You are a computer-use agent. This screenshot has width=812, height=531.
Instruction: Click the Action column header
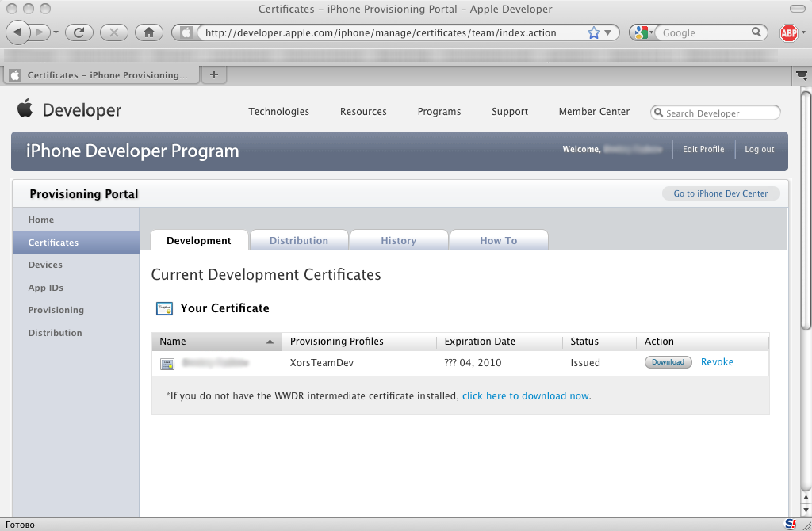click(703, 341)
